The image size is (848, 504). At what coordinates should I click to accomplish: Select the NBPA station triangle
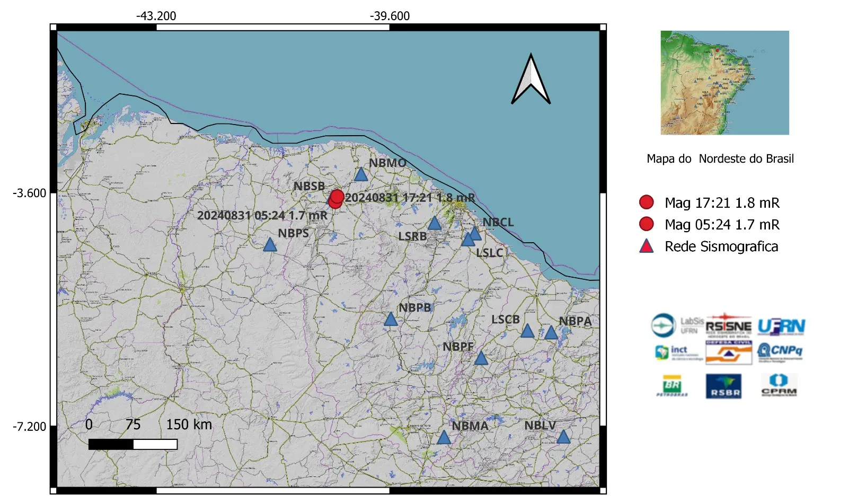pos(552,334)
